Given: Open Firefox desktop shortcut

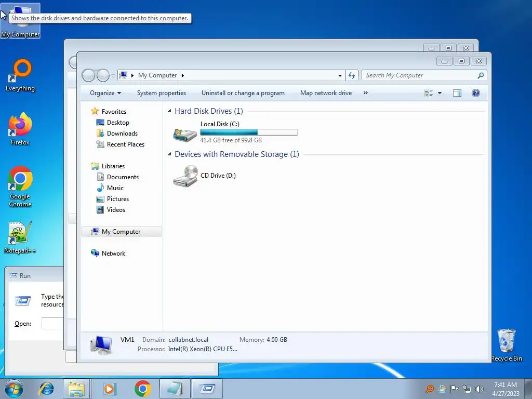Looking at the screenshot, I should (x=20, y=129).
